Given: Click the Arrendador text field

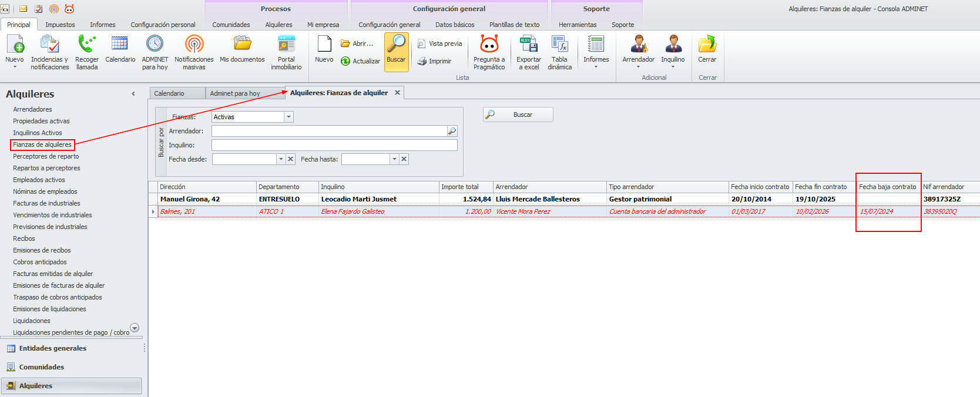Looking at the screenshot, I should click(329, 131).
